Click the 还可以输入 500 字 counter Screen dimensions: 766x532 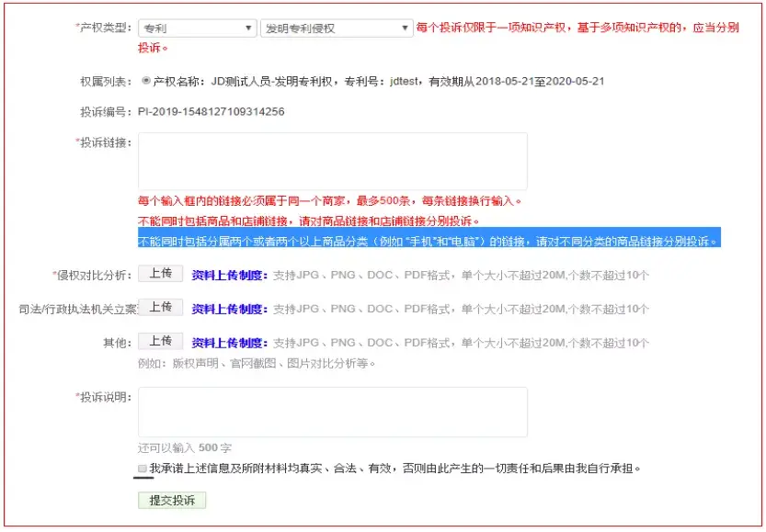click(x=184, y=447)
